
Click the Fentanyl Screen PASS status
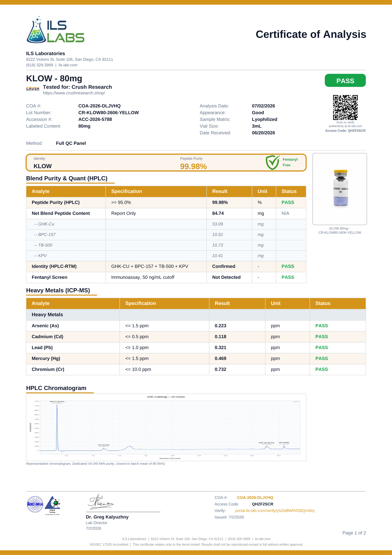pos(288,277)
